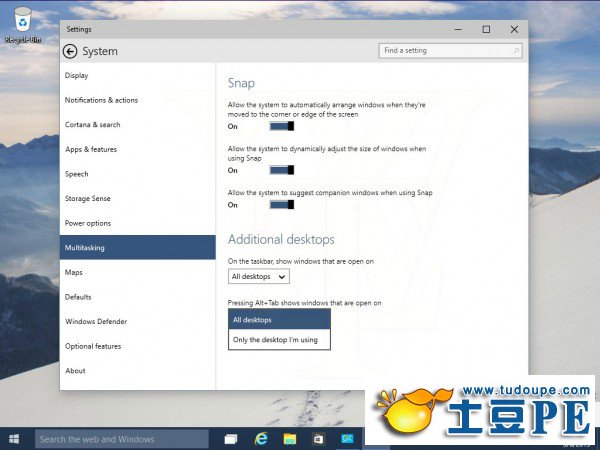Open Task View on the taskbar
600x450 pixels.
point(231,439)
